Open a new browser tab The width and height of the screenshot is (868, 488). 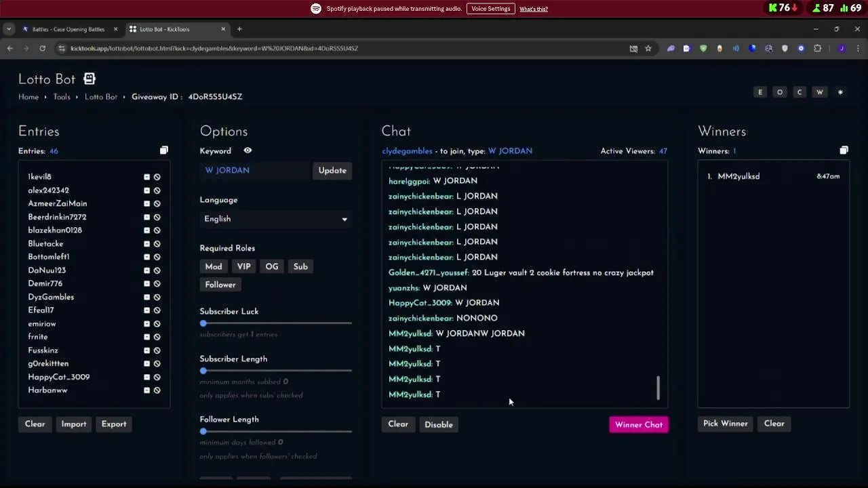point(239,29)
